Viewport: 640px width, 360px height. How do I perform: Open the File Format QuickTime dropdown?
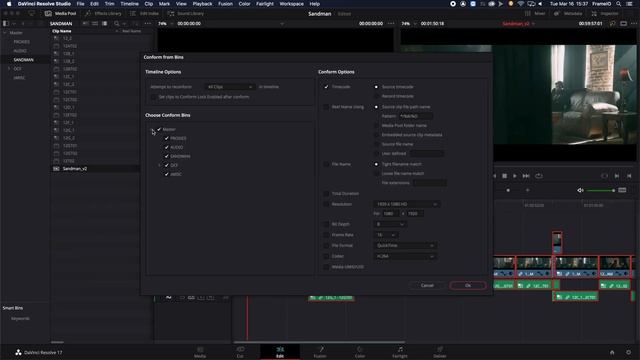tap(405, 246)
